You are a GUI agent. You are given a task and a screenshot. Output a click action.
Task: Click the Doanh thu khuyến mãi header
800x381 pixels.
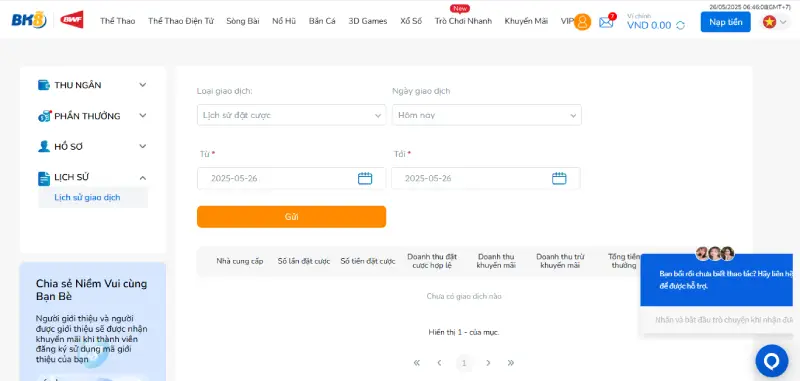496,261
